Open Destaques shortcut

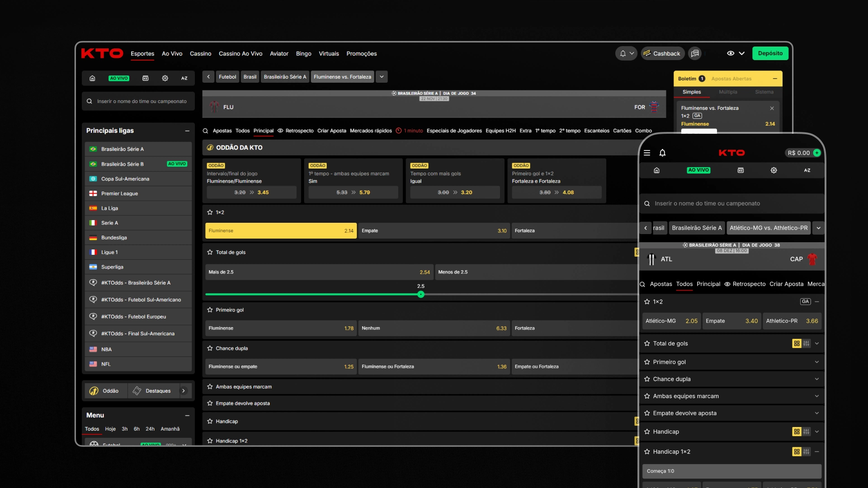pyautogui.click(x=153, y=391)
